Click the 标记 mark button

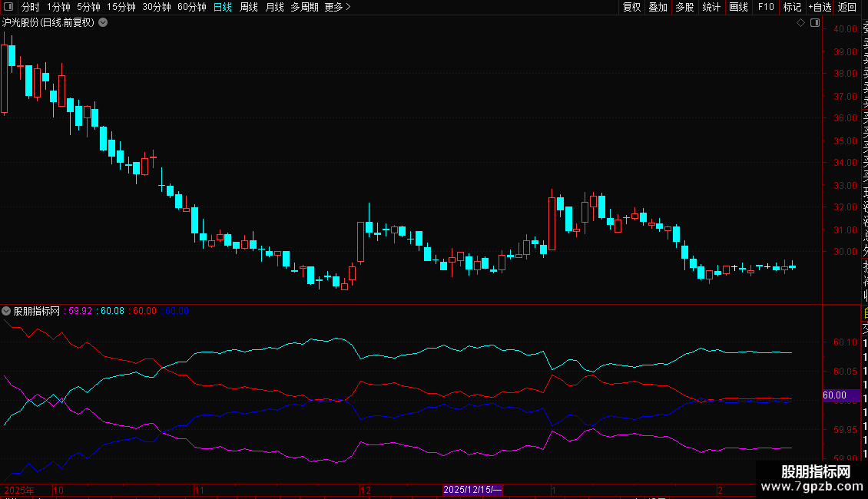pos(792,7)
